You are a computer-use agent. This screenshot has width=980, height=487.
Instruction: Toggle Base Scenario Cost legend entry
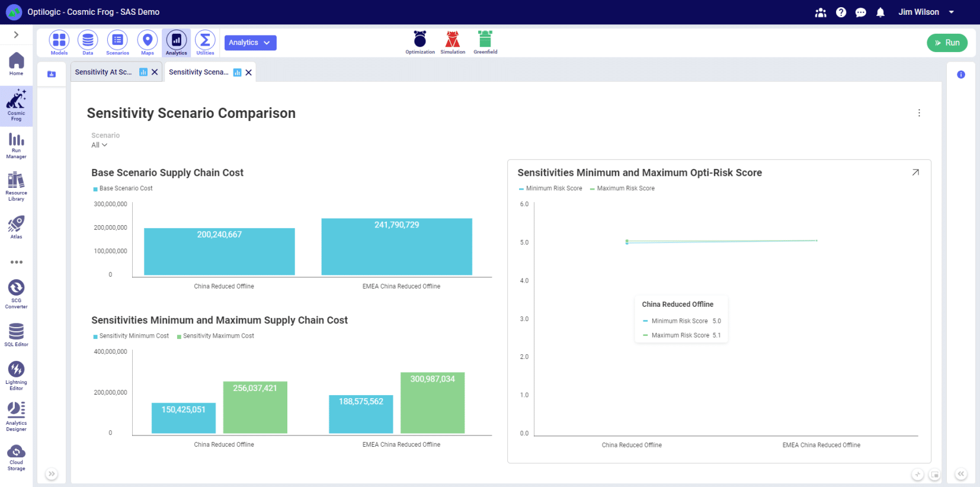click(123, 188)
